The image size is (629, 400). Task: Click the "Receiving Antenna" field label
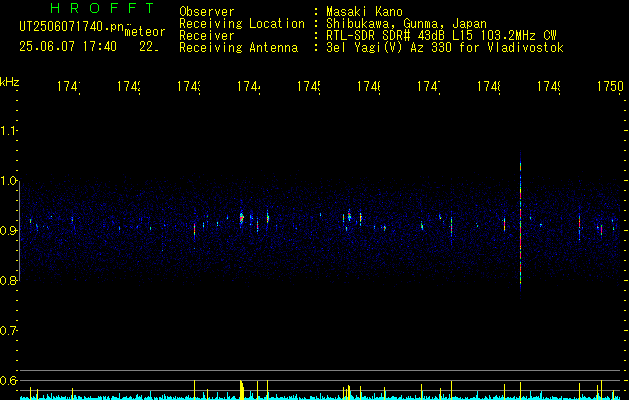coord(239,48)
